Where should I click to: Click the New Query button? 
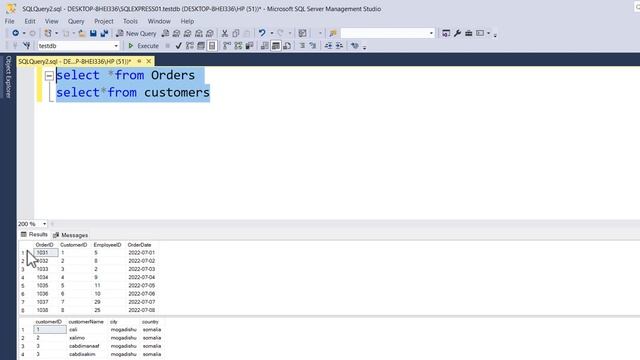coord(136,33)
